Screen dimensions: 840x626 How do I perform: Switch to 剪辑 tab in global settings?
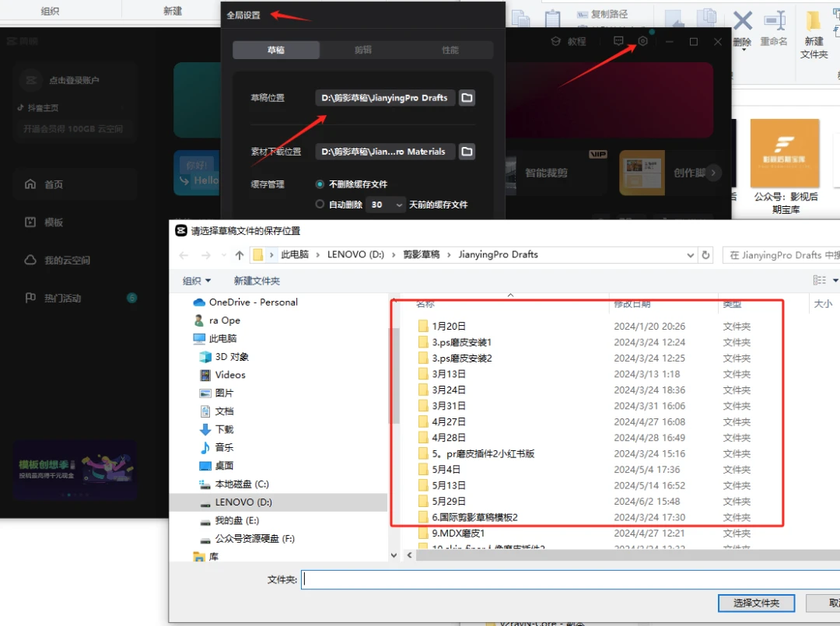pos(362,50)
